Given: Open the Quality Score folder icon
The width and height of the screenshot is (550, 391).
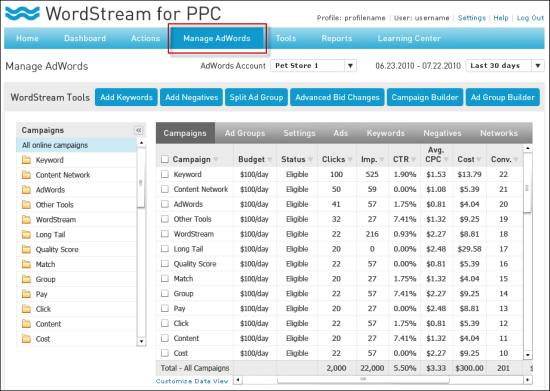Looking at the screenshot, I should 26,249.
